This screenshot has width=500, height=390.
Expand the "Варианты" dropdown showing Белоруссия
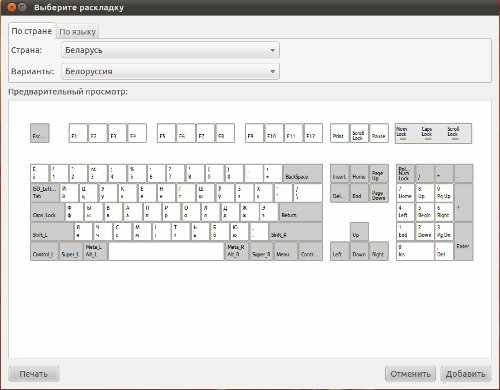click(170, 71)
